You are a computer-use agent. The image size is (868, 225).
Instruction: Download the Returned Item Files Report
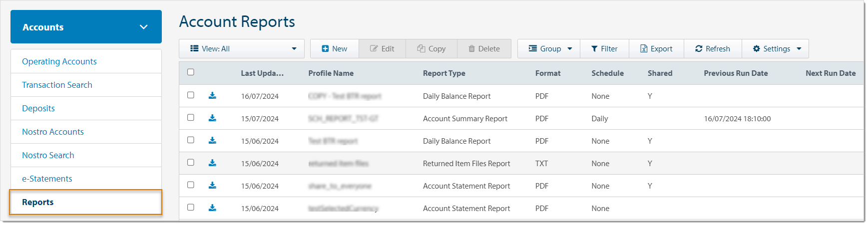(212, 163)
